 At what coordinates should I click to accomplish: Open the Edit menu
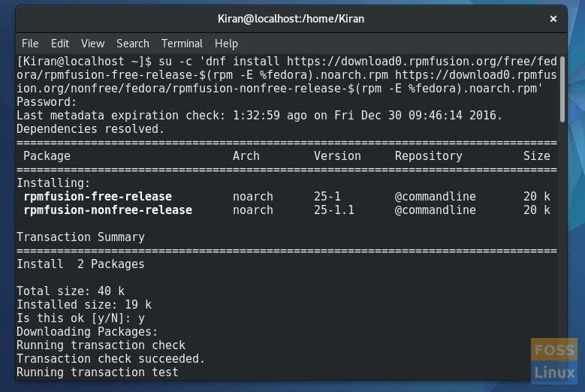point(59,44)
